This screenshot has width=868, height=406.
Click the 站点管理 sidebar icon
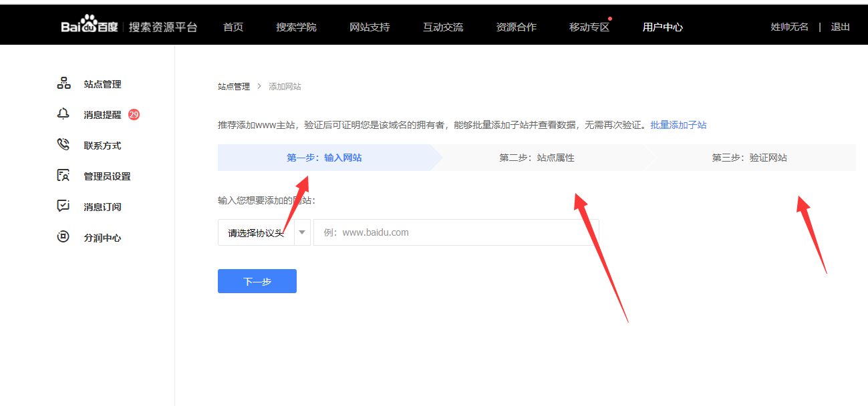63,83
